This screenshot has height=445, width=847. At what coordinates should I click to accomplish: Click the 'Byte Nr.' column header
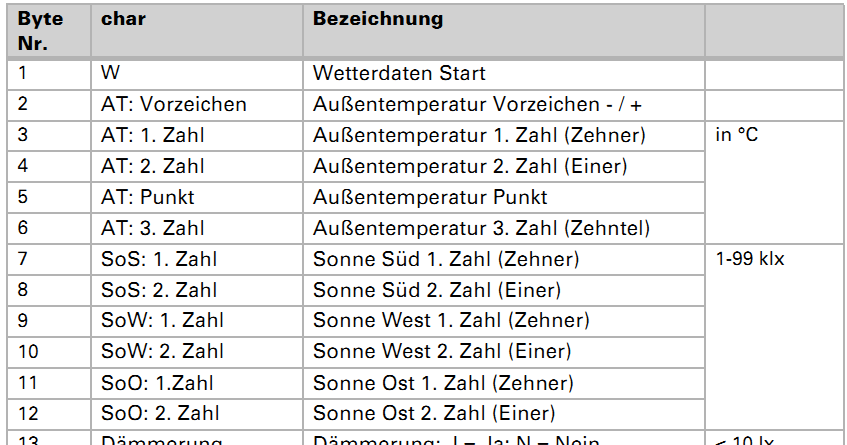point(40,32)
